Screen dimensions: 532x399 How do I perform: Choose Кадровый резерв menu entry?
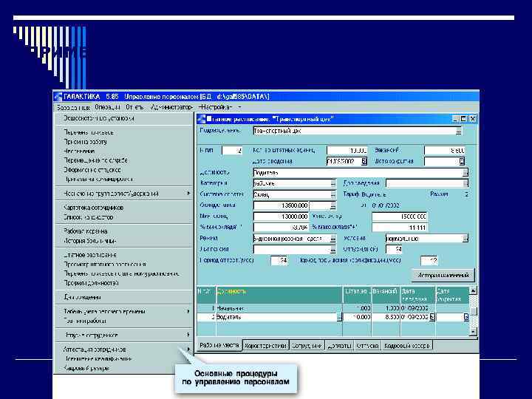(x=87, y=368)
